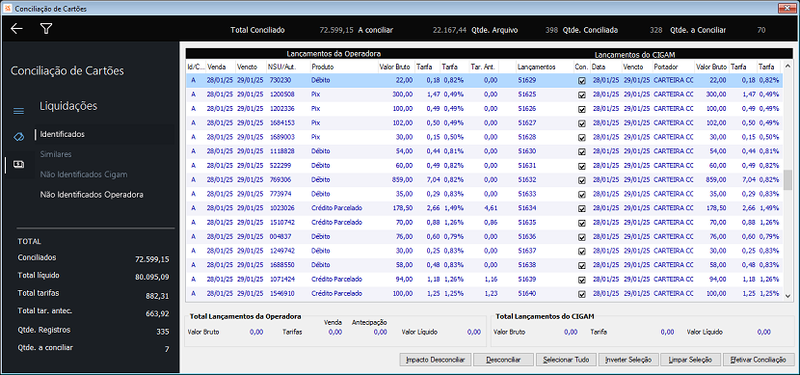Click the Qtde. Conciliada value 328
The image size is (800, 375).
coord(656,31)
